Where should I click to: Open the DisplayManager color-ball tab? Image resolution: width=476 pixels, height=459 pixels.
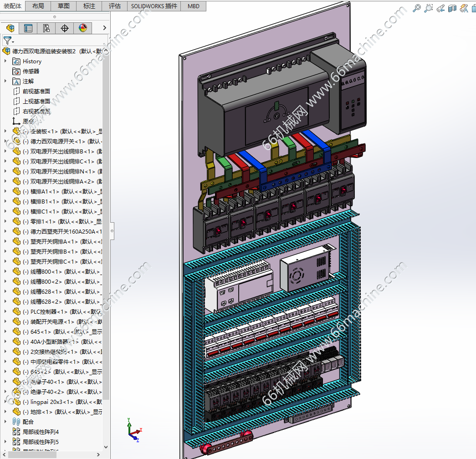click(x=82, y=28)
